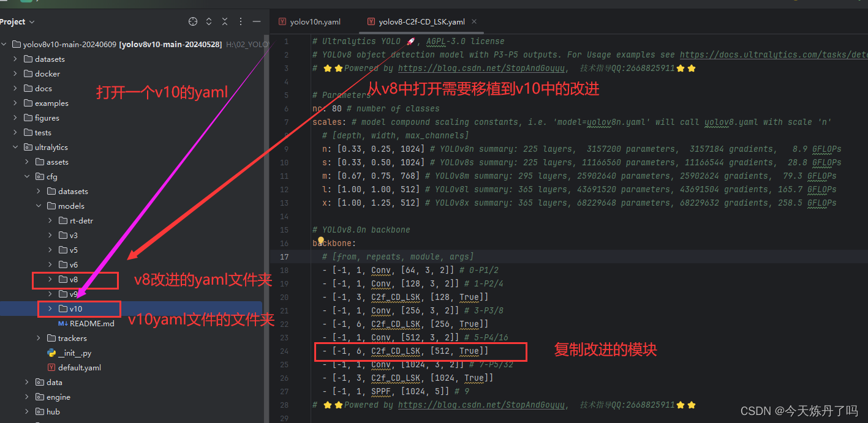Click the Hide Project panel icon
The width and height of the screenshot is (868, 423).
pos(257,21)
